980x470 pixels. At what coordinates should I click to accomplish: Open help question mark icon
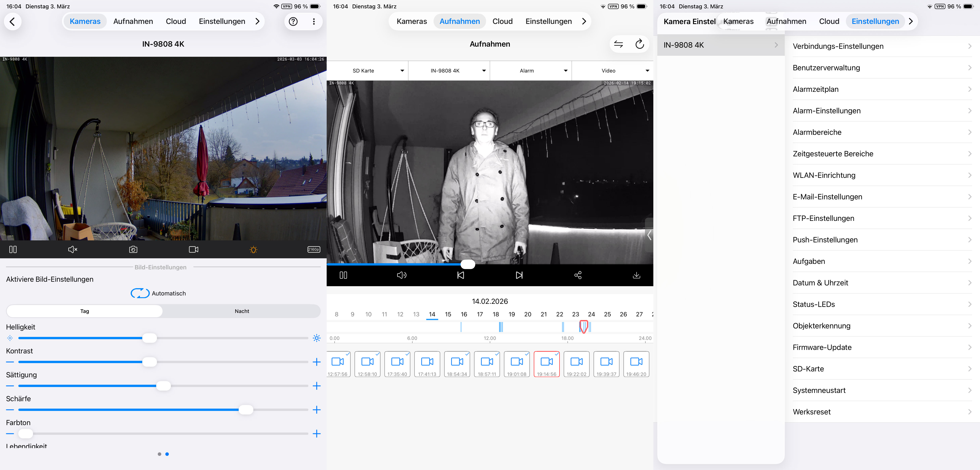click(293, 21)
